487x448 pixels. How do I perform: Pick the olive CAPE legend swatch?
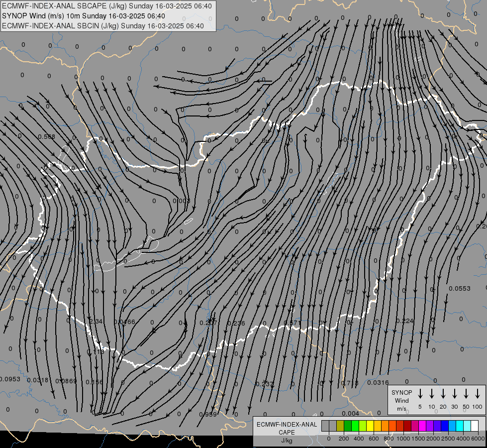coord(340,426)
